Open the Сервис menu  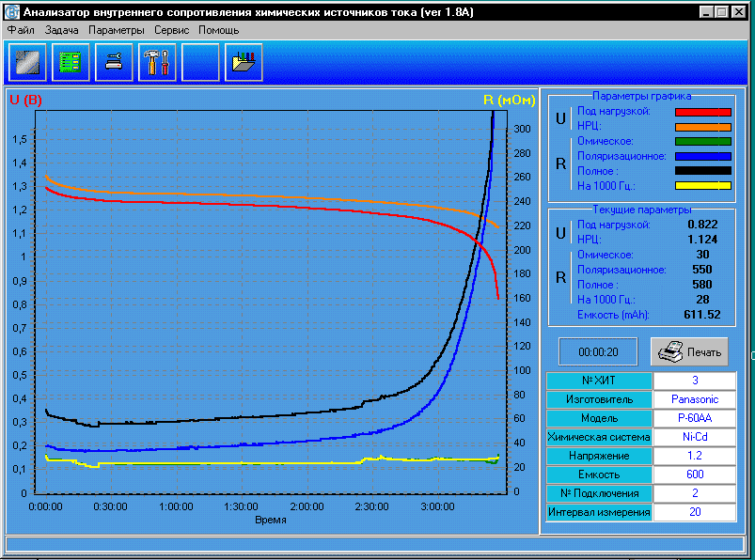[171, 30]
